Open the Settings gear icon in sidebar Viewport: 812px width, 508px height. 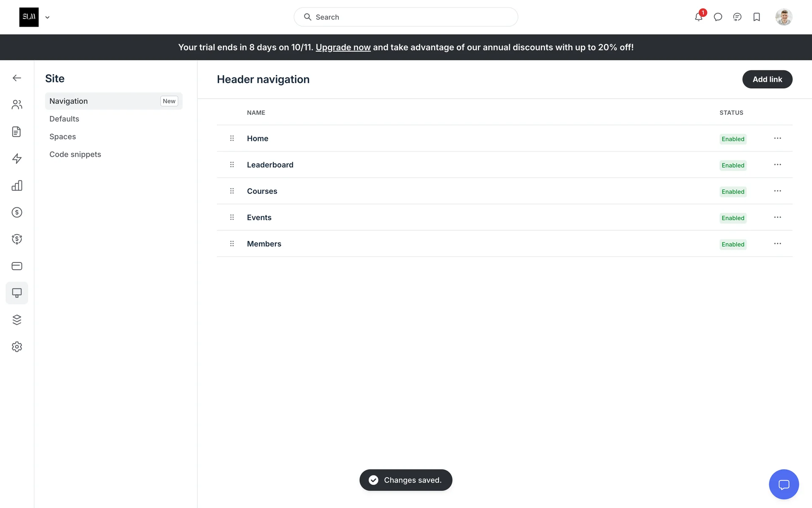[17, 347]
